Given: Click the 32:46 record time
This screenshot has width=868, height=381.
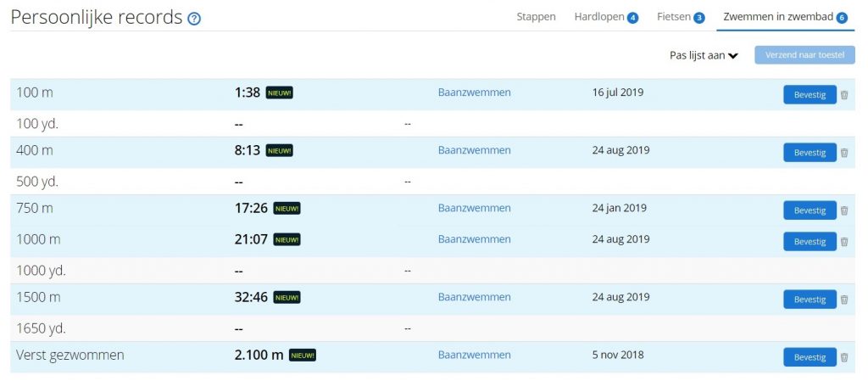Looking at the screenshot, I should click(251, 297).
